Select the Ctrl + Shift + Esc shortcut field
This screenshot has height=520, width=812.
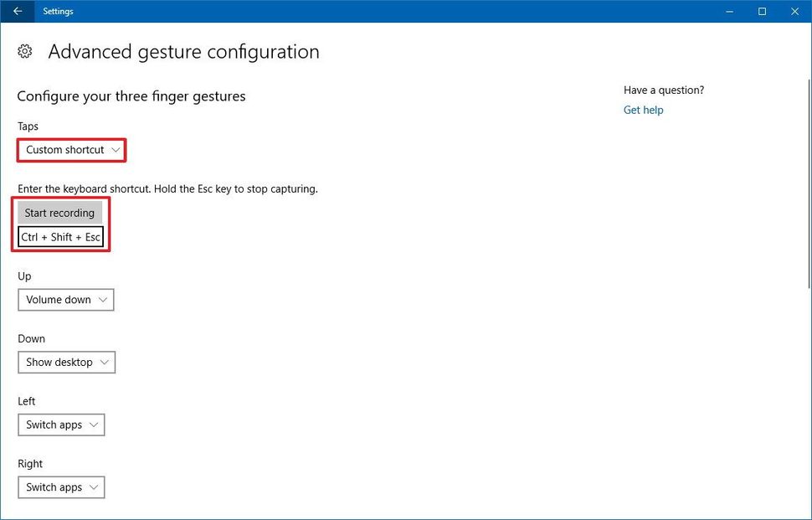tap(61, 237)
